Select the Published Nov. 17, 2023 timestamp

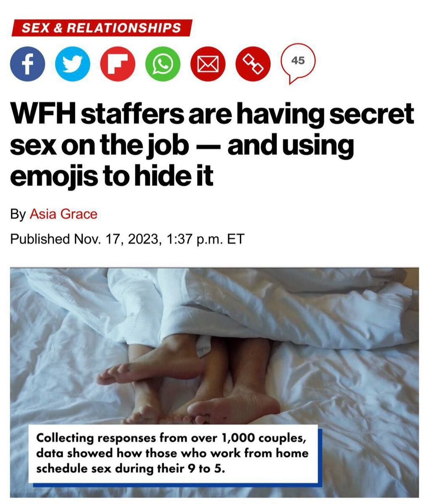pyautogui.click(x=127, y=239)
